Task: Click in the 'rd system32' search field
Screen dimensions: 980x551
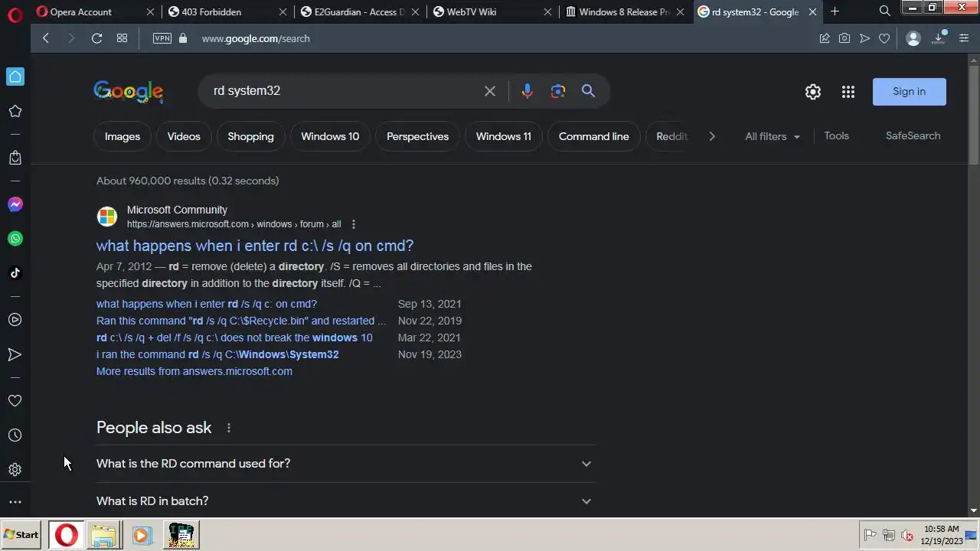Action: click(x=345, y=91)
